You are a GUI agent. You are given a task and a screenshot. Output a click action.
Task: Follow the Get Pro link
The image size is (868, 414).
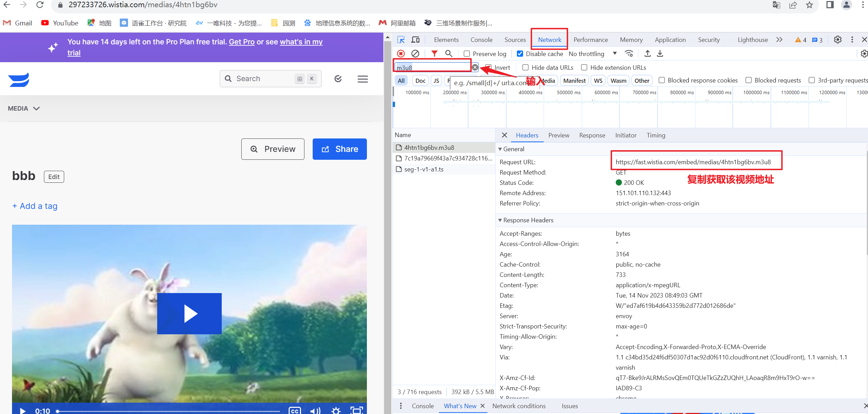click(242, 42)
